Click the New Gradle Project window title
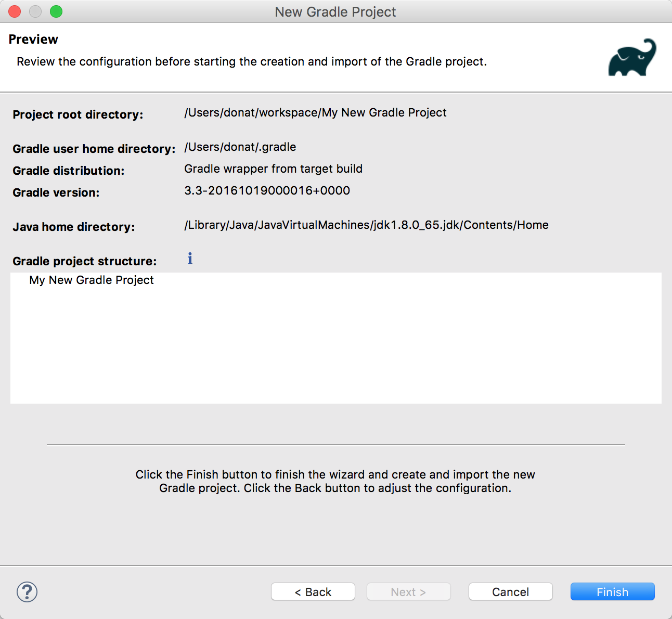This screenshot has height=619, width=672. 335,12
